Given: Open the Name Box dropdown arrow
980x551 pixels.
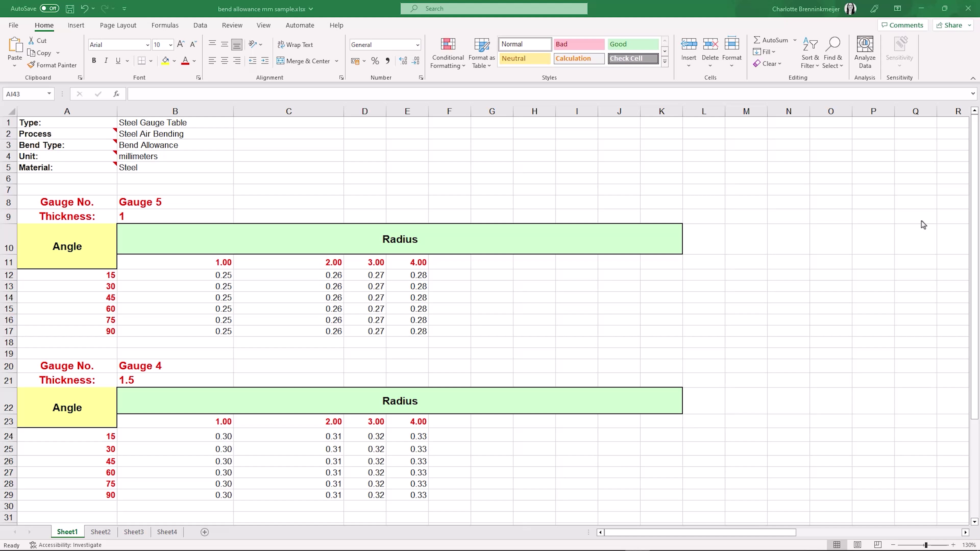Looking at the screenshot, I should pyautogui.click(x=49, y=94).
